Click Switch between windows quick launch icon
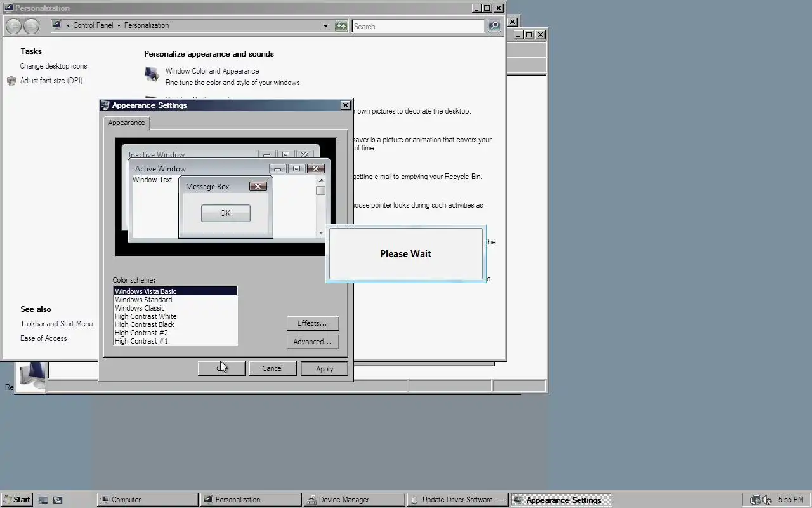 point(58,500)
